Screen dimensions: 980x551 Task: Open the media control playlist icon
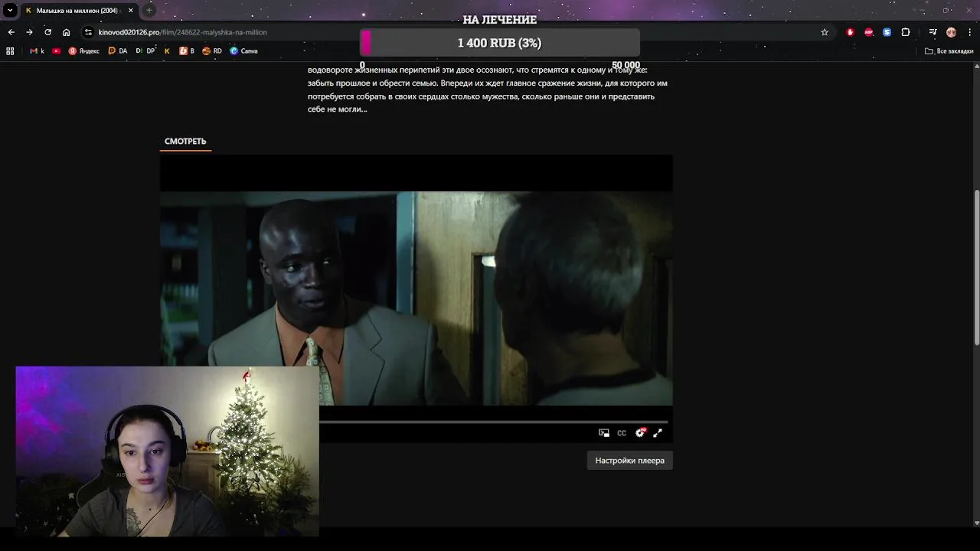pos(933,32)
